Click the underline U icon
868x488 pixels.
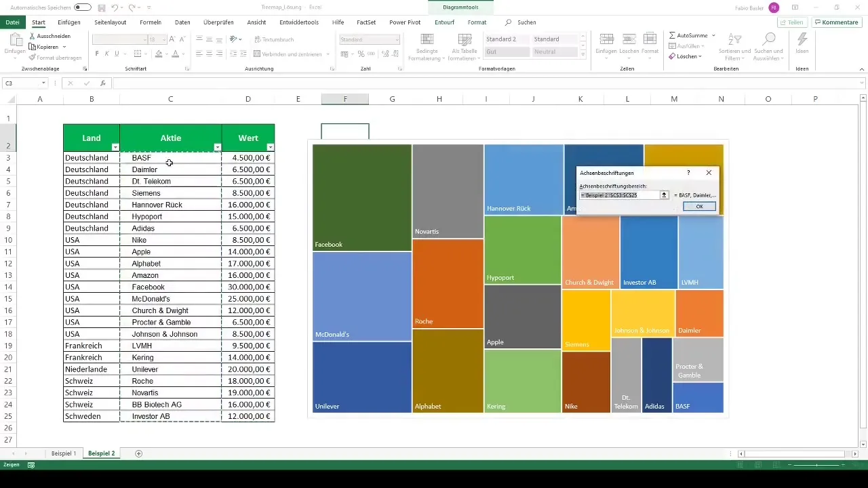tap(117, 54)
